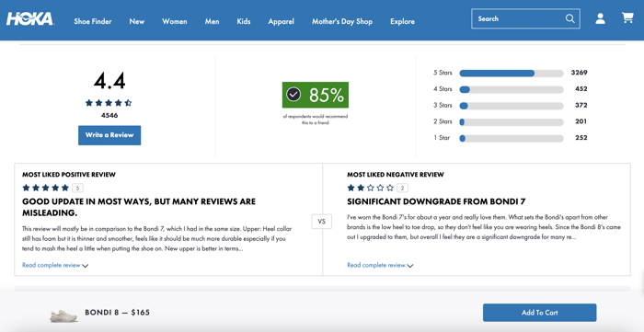Open the Men menu
This screenshot has height=332, width=644.
tap(212, 21)
